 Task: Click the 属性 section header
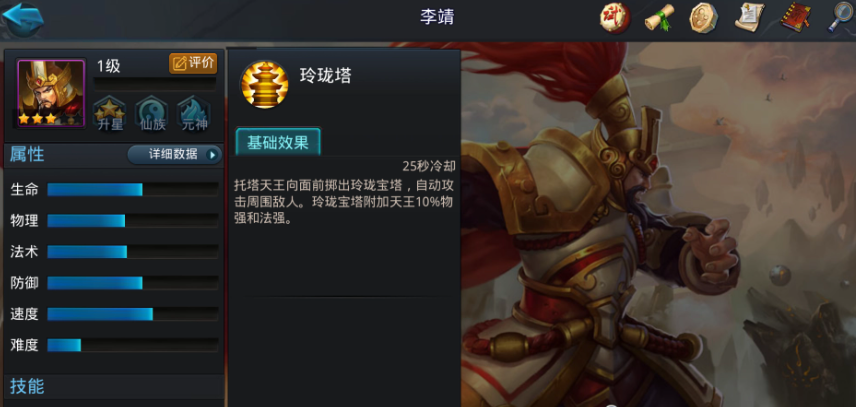tap(27, 154)
